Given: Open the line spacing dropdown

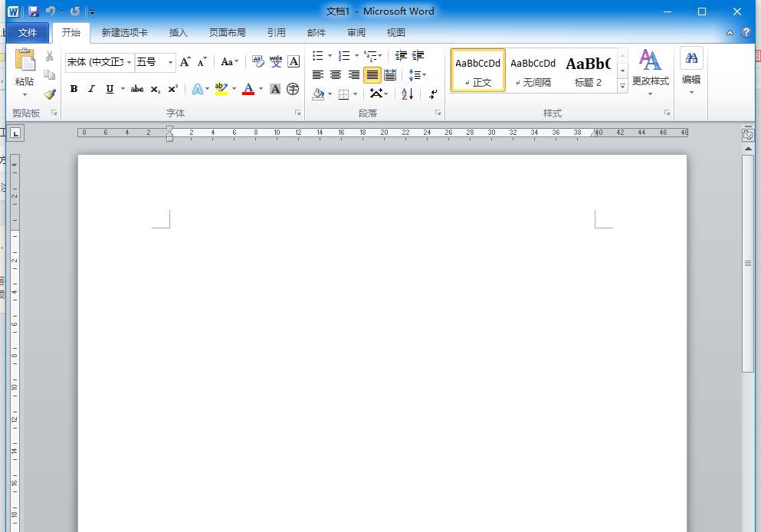Looking at the screenshot, I should pyautogui.click(x=418, y=75).
